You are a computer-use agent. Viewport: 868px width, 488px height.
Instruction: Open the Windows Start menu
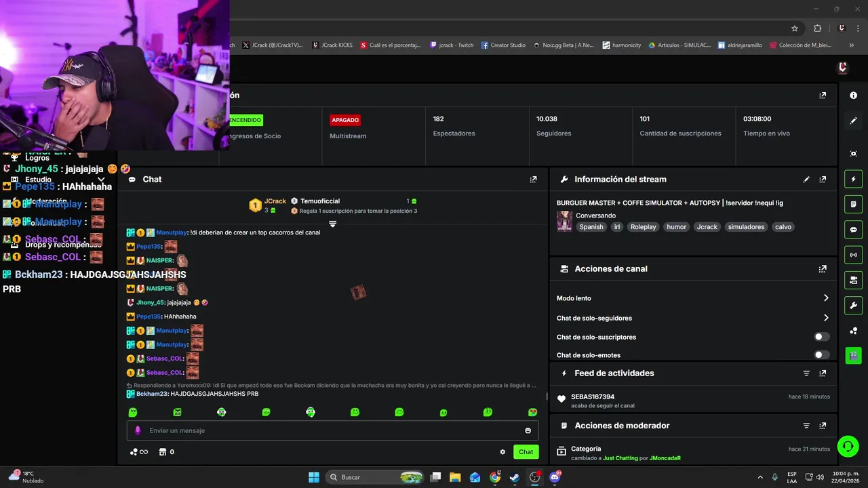click(314, 477)
